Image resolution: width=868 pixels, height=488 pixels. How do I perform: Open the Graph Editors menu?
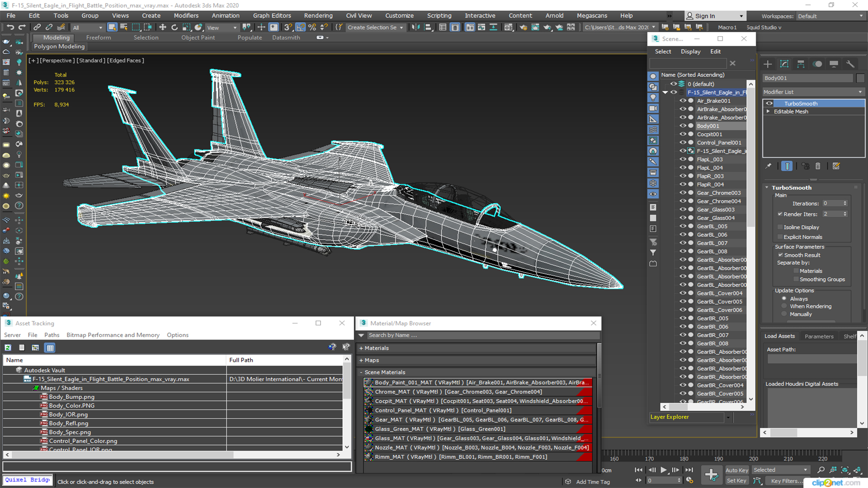[x=272, y=15]
